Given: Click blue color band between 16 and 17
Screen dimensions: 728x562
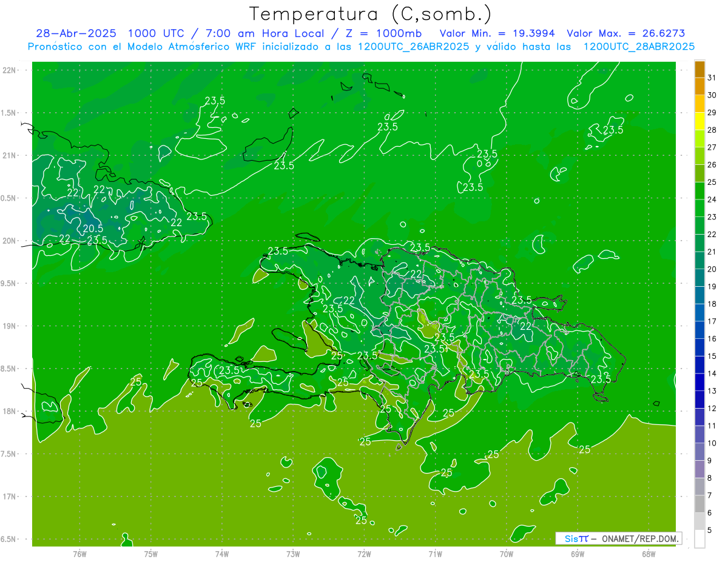Looking at the screenshot, I should click(x=699, y=330).
